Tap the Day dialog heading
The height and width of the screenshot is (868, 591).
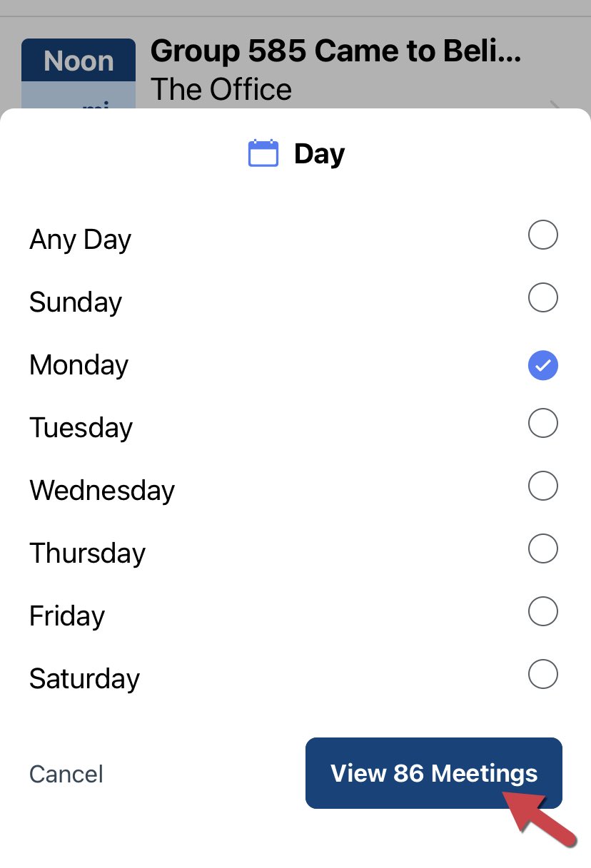[319, 154]
